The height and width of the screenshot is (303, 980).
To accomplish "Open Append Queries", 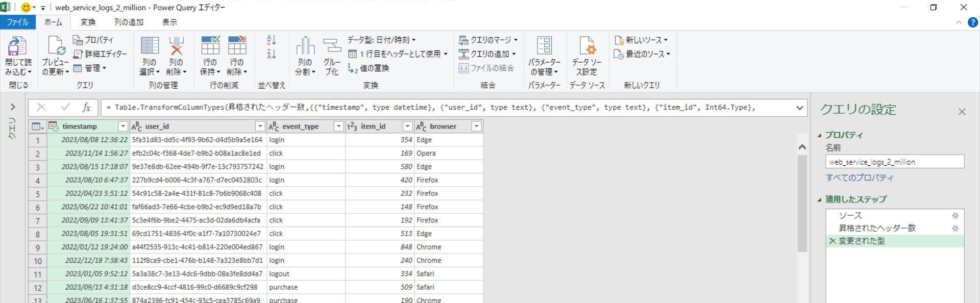I will coord(487,54).
